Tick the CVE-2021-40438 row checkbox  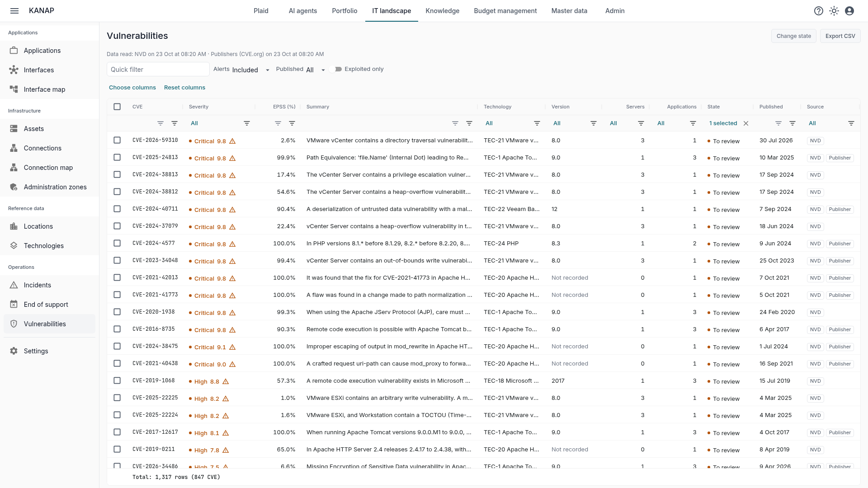pos(117,363)
